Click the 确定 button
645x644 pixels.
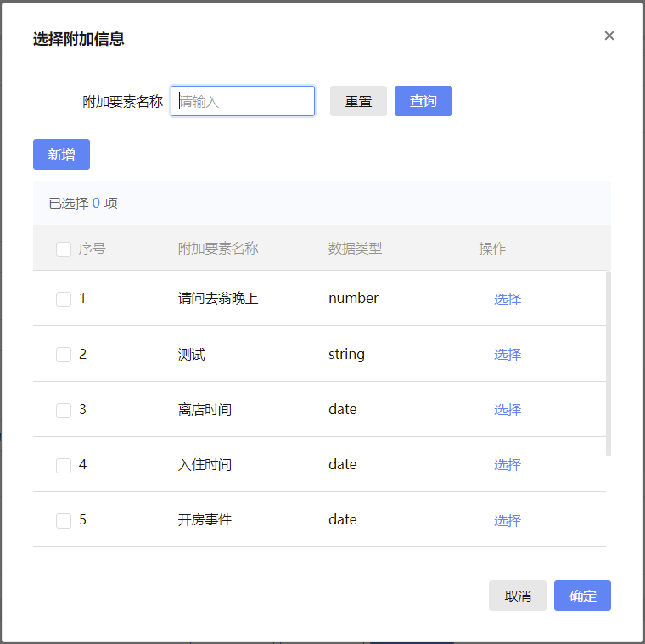click(x=582, y=596)
